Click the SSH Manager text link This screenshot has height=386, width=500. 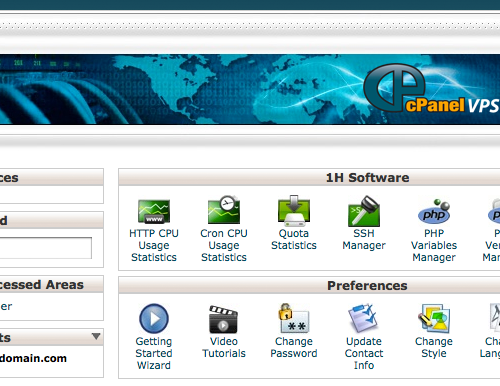364,239
